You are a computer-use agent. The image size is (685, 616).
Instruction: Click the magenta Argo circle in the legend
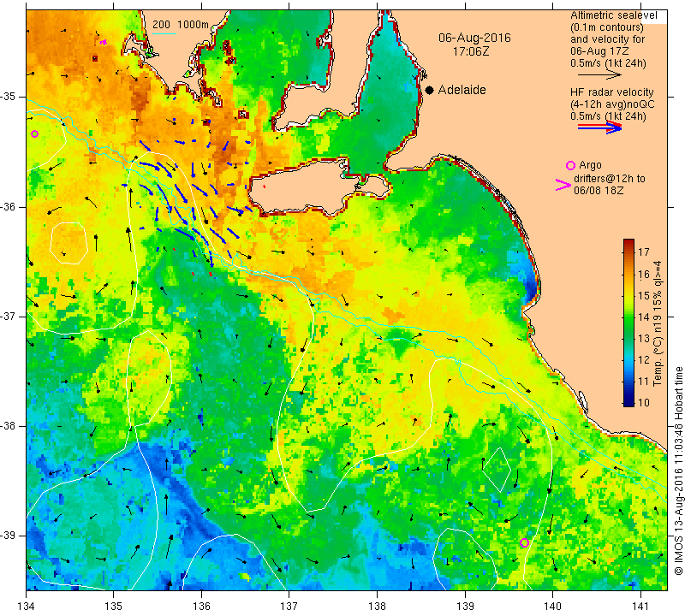pyautogui.click(x=570, y=165)
